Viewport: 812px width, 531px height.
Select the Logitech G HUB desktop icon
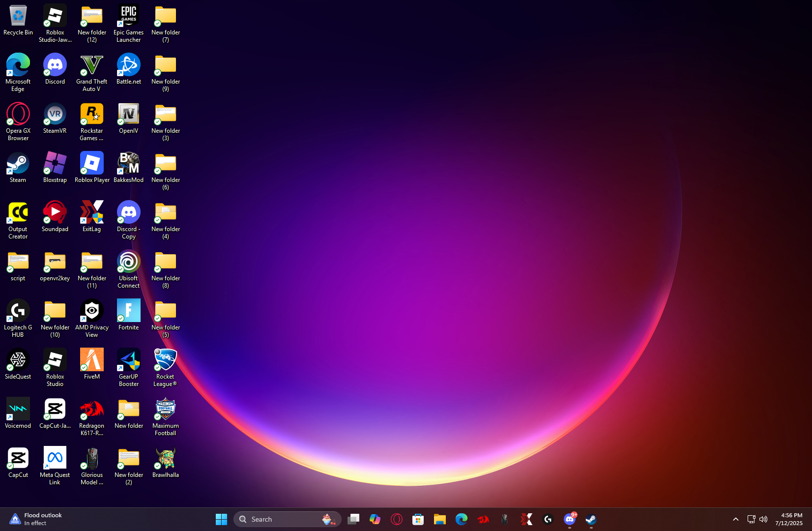18,319
